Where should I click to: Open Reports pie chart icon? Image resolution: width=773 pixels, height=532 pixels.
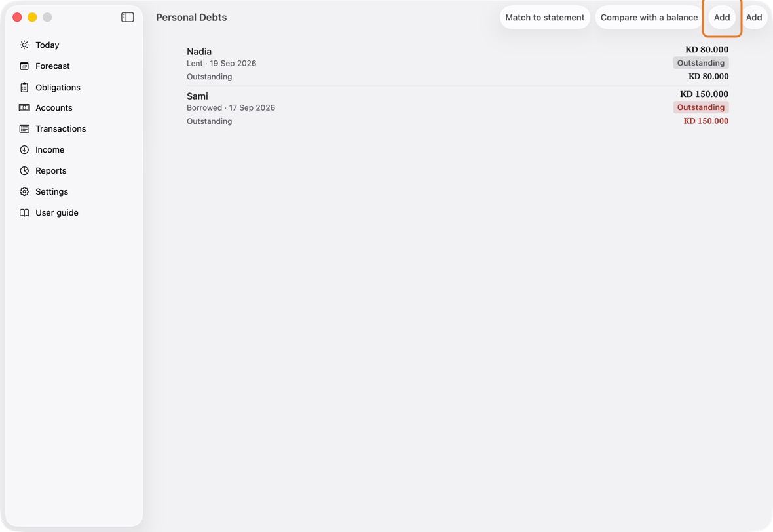(24, 170)
